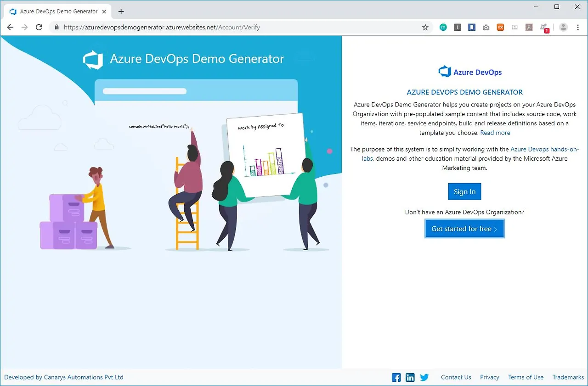Maximize the Chrome window

click(557, 7)
